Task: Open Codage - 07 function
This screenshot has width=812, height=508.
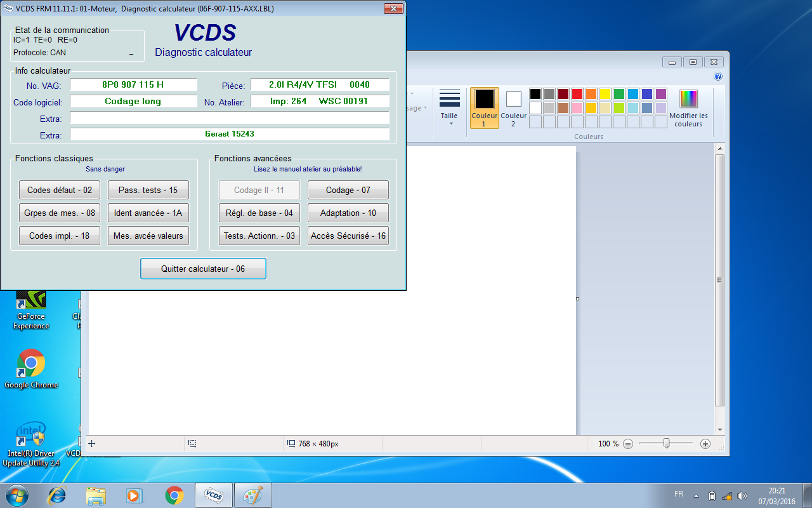Action: click(348, 190)
